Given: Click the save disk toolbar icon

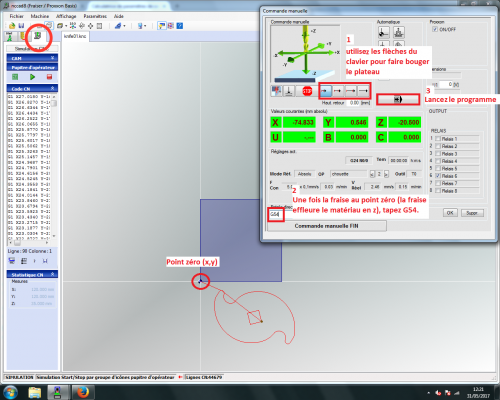Looking at the screenshot, I should [21, 26].
